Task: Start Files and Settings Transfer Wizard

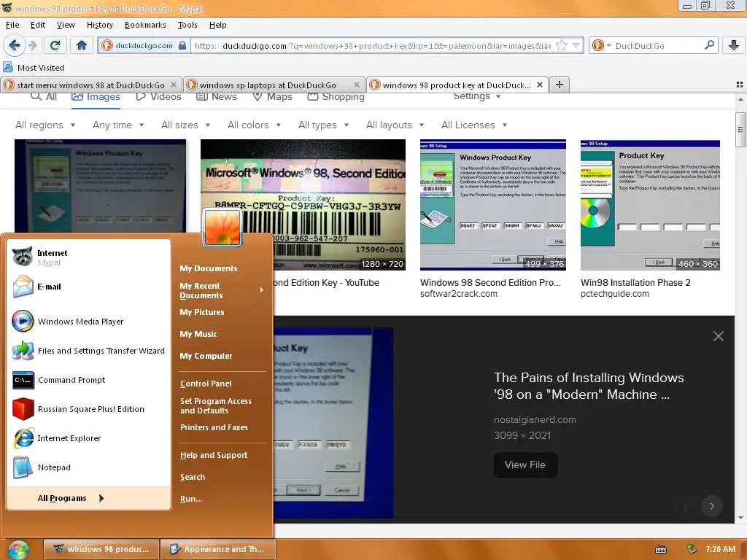Action: coord(88,351)
